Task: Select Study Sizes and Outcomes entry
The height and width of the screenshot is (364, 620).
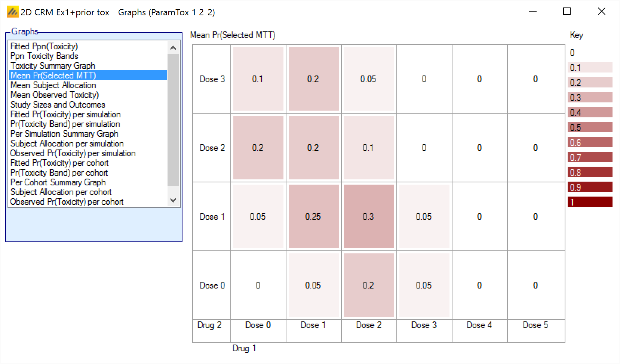Action: (58, 105)
